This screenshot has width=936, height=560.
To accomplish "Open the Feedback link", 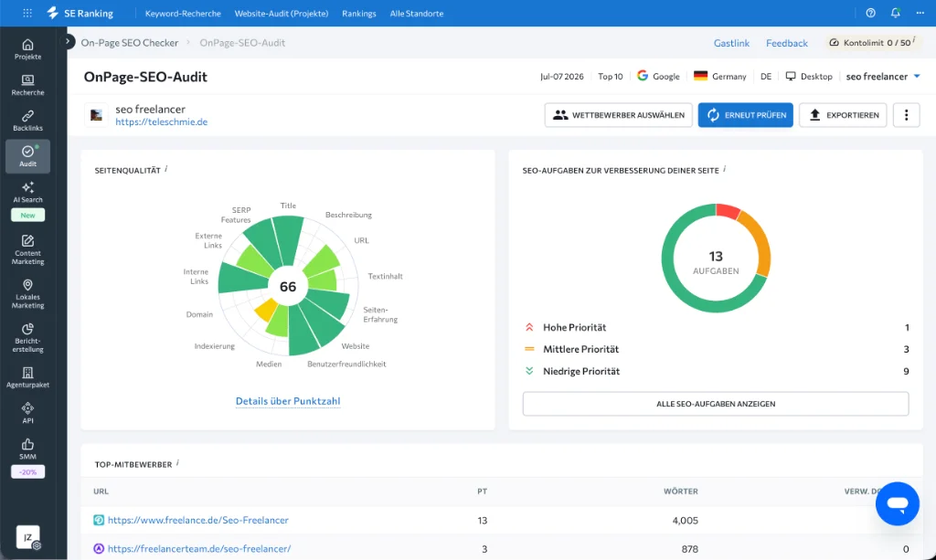I will click(x=787, y=43).
